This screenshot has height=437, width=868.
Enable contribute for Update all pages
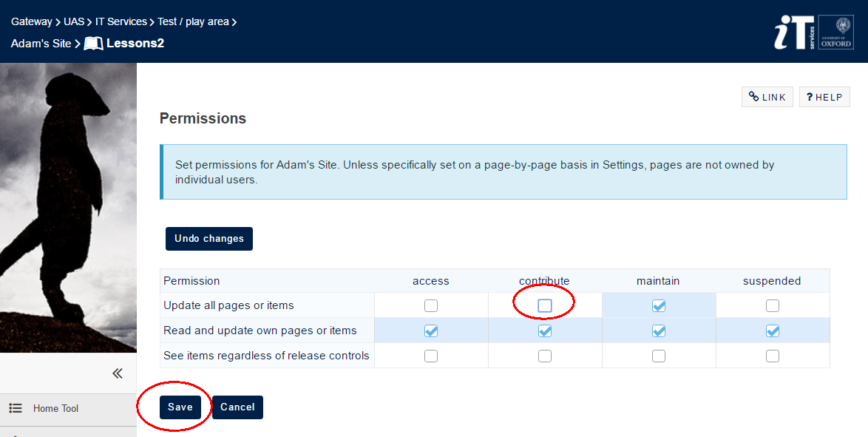[x=545, y=305]
